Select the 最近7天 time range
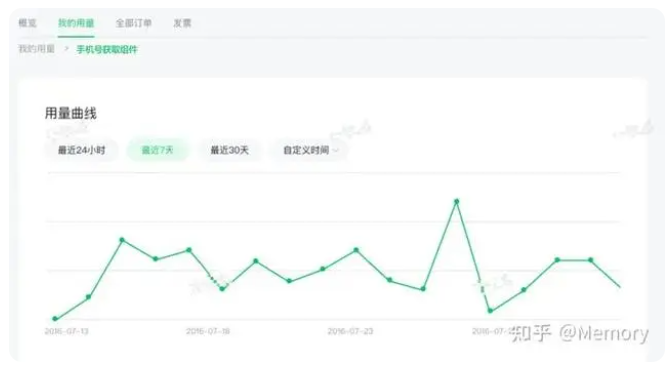The image size is (670, 369). click(x=157, y=150)
